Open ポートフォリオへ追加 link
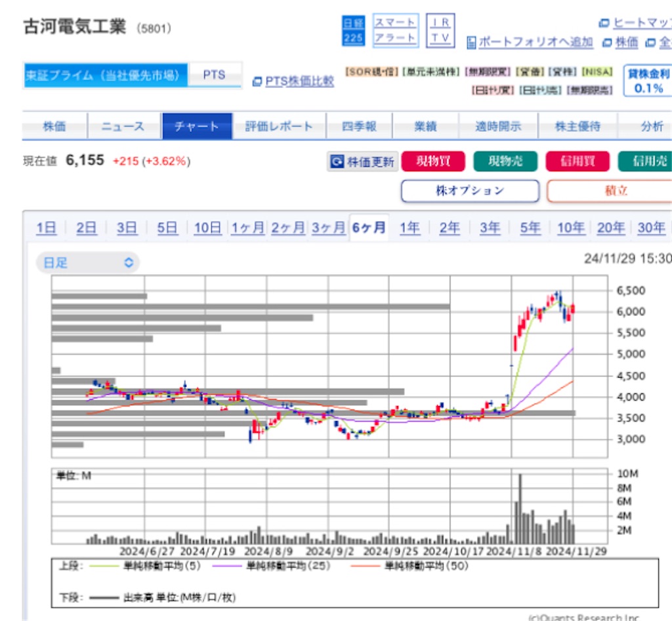This screenshot has width=672, height=621. (535, 42)
